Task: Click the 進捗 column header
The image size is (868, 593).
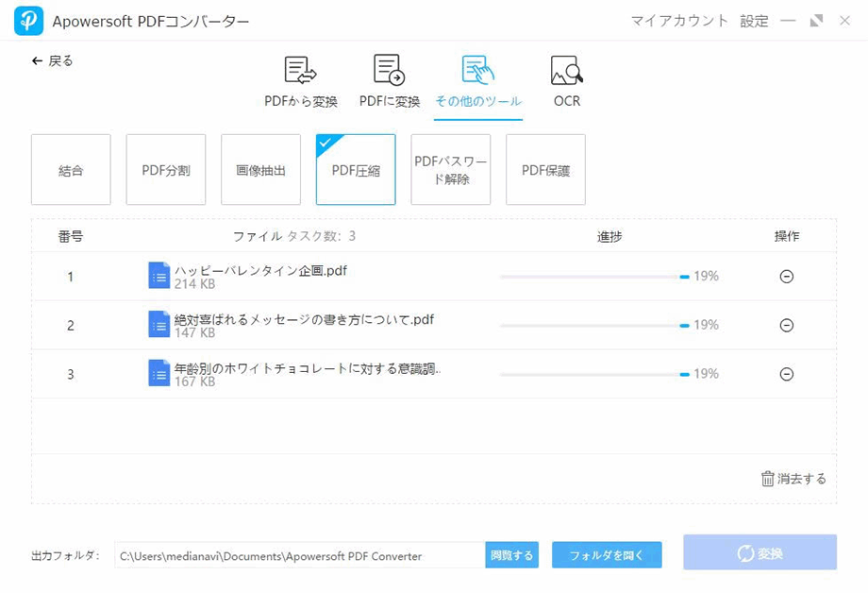Action: [x=609, y=237]
